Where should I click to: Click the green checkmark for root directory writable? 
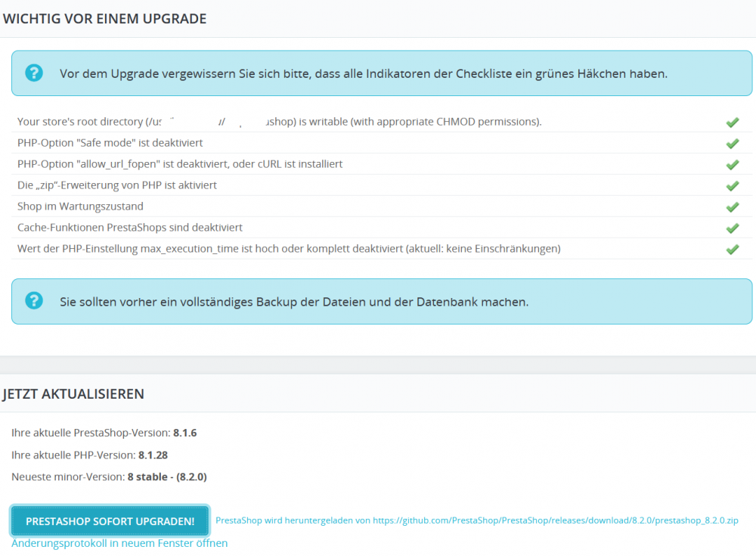coord(733,122)
